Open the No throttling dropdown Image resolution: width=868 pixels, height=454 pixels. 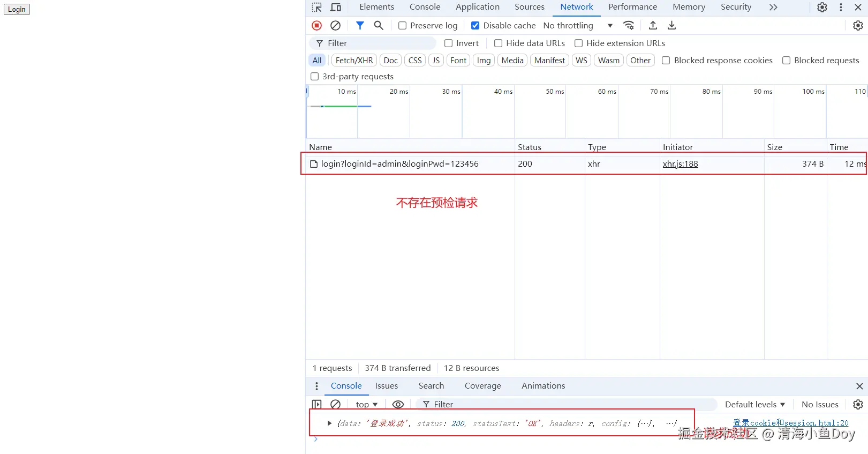[x=578, y=25]
